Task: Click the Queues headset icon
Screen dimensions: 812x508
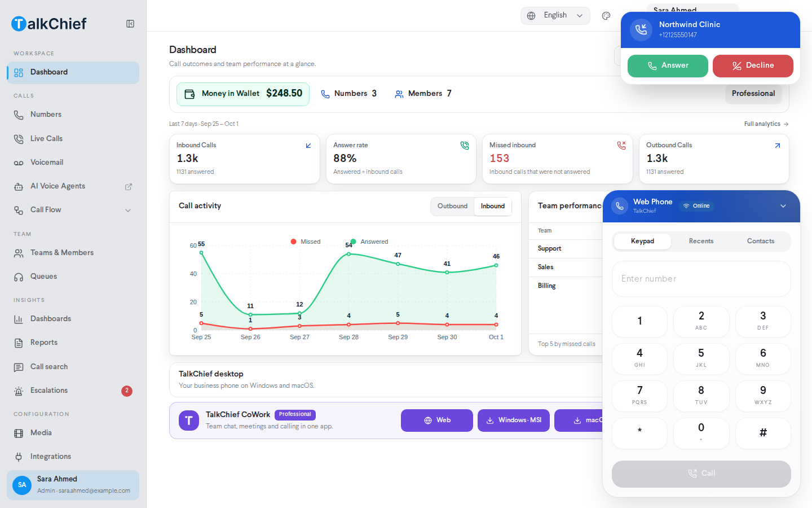Action: pyautogui.click(x=19, y=277)
